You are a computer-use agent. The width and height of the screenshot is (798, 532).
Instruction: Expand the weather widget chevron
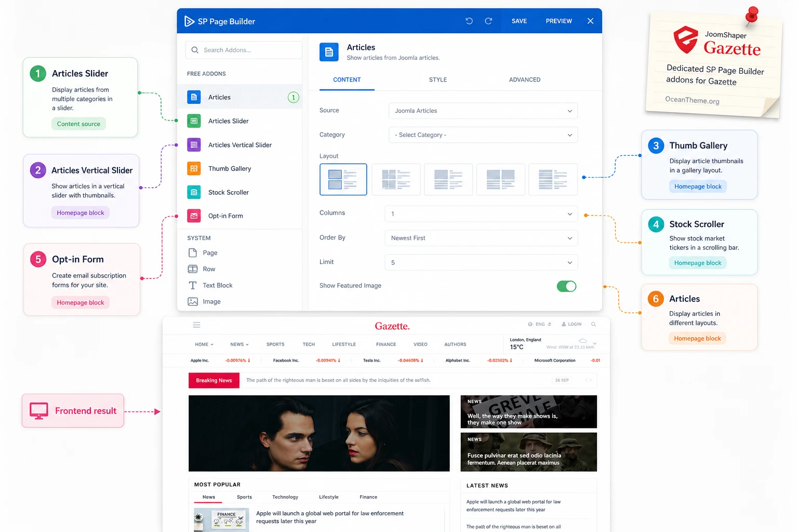[x=595, y=344]
